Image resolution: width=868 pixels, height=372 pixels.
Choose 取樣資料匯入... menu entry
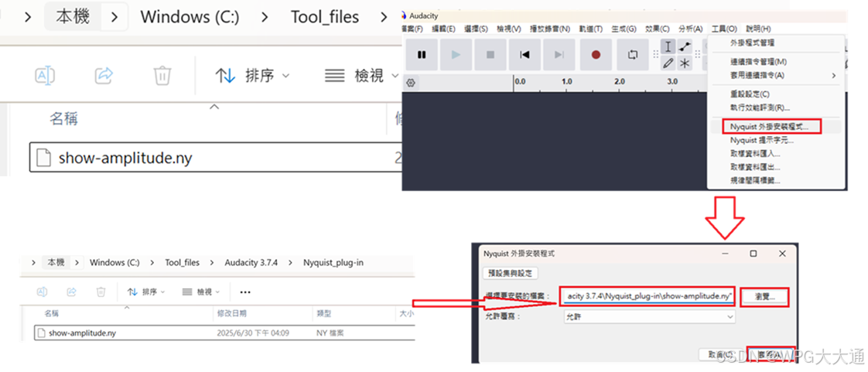point(776,153)
